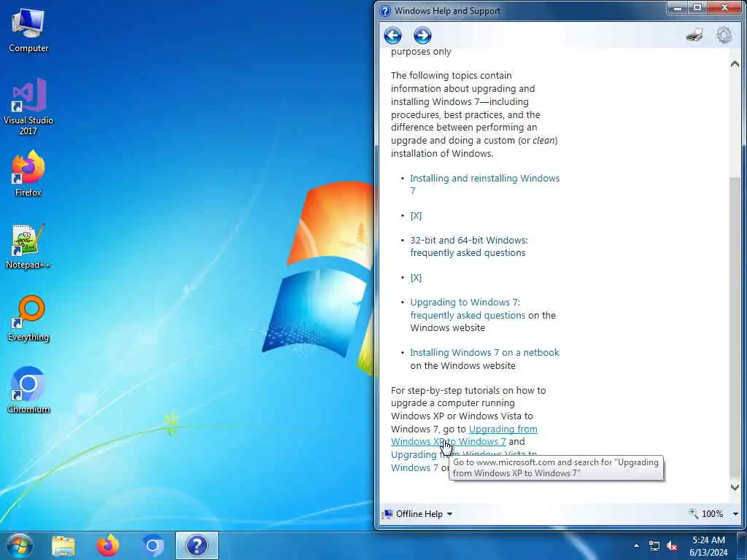
Task: Open the Offline Help dropdown menu
Action: click(x=418, y=514)
